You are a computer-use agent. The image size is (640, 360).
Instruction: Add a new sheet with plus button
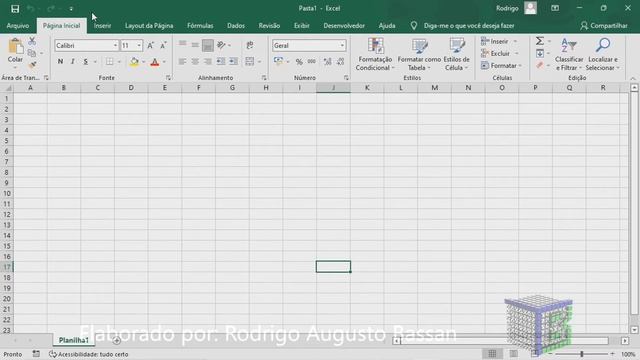tap(117, 340)
